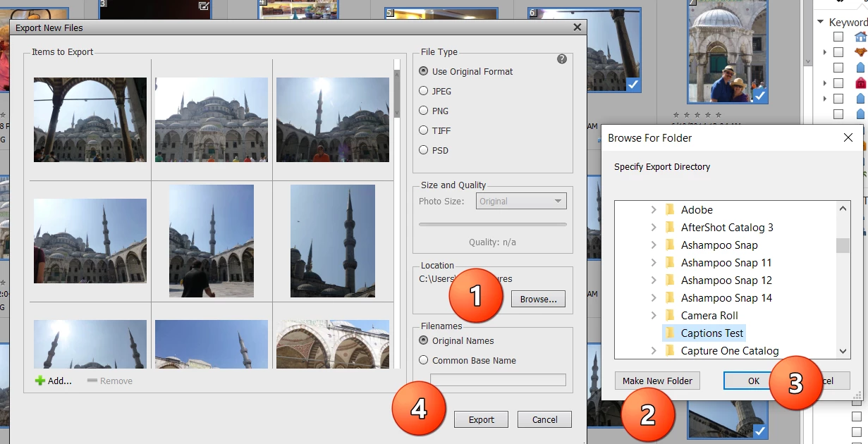This screenshot has width=868, height=444.
Task: Click the green plus Add icon
Action: [x=40, y=381]
